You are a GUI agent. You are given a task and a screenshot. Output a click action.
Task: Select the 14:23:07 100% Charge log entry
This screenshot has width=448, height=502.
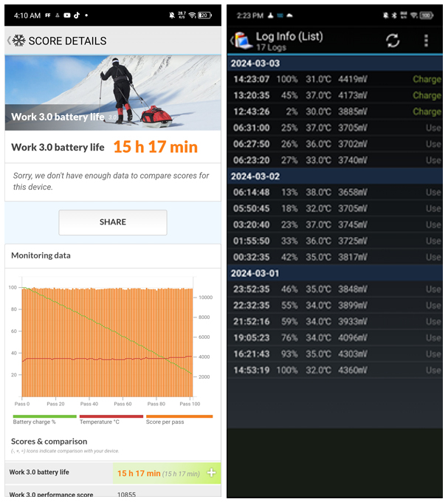336,79
